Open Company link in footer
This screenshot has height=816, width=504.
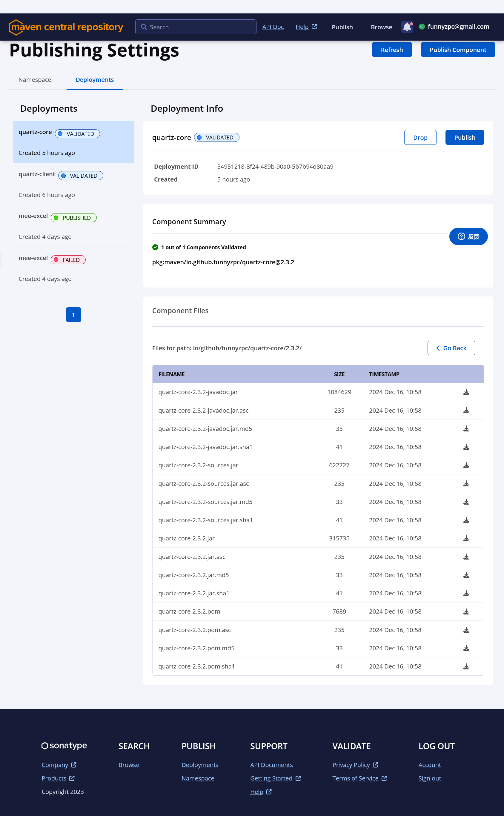coord(59,765)
